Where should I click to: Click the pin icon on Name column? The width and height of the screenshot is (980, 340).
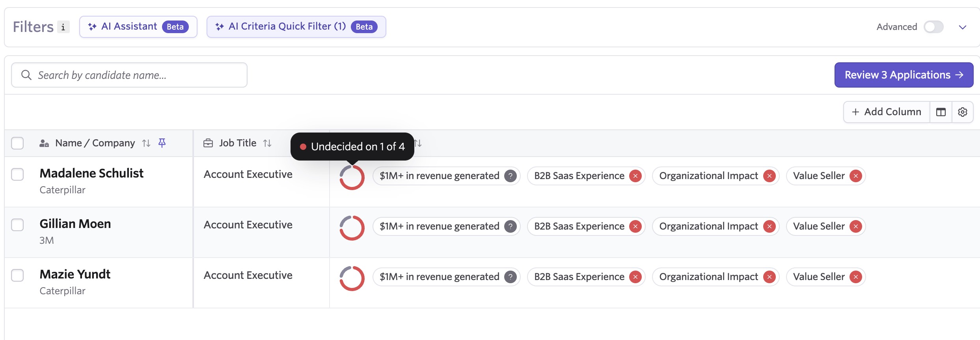pos(162,143)
